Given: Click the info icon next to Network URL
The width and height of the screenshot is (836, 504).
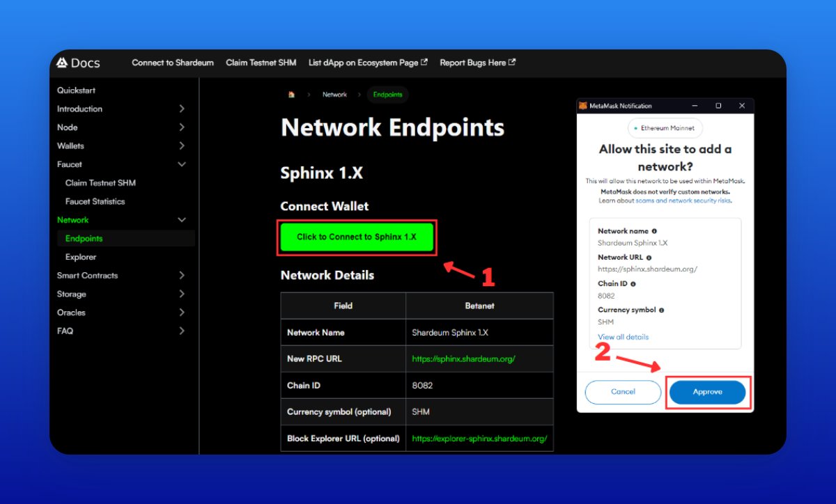Looking at the screenshot, I should coord(649,258).
